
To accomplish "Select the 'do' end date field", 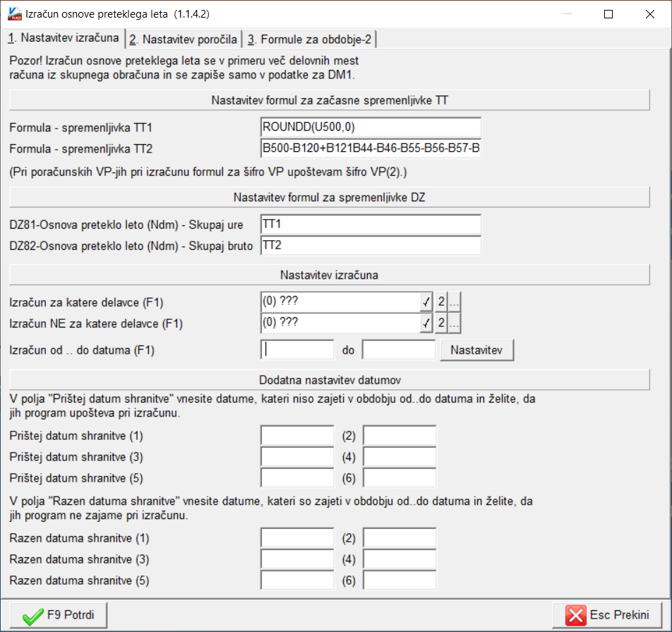I will (x=399, y=350).
